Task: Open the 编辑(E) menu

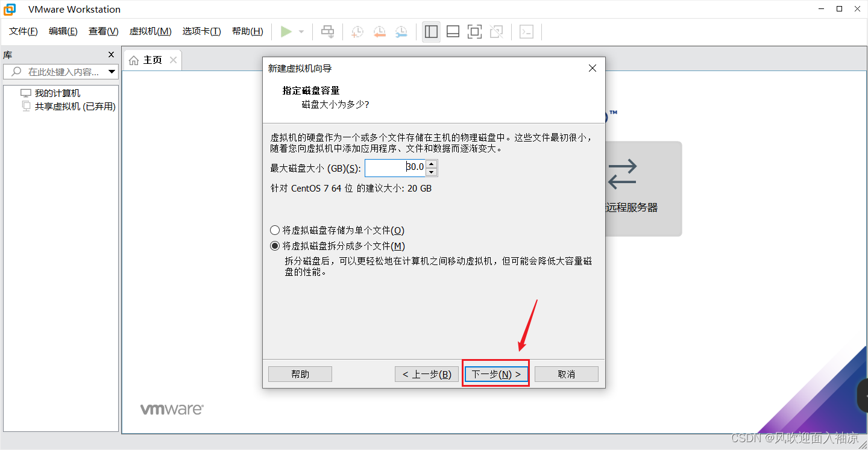Action: (63, 31)
